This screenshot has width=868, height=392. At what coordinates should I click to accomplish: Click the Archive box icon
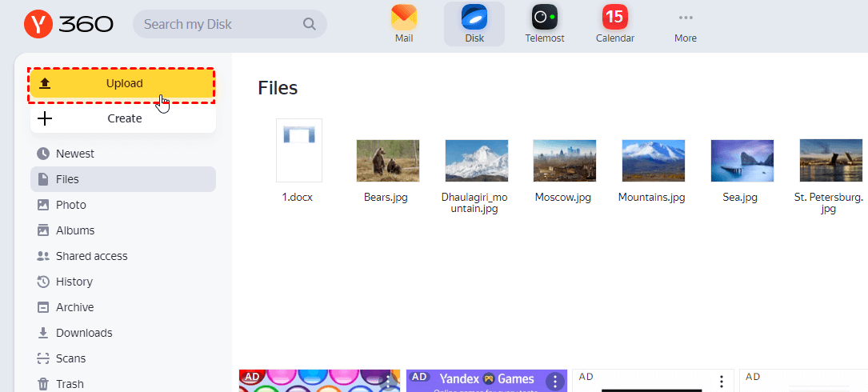tap(43, 307)
